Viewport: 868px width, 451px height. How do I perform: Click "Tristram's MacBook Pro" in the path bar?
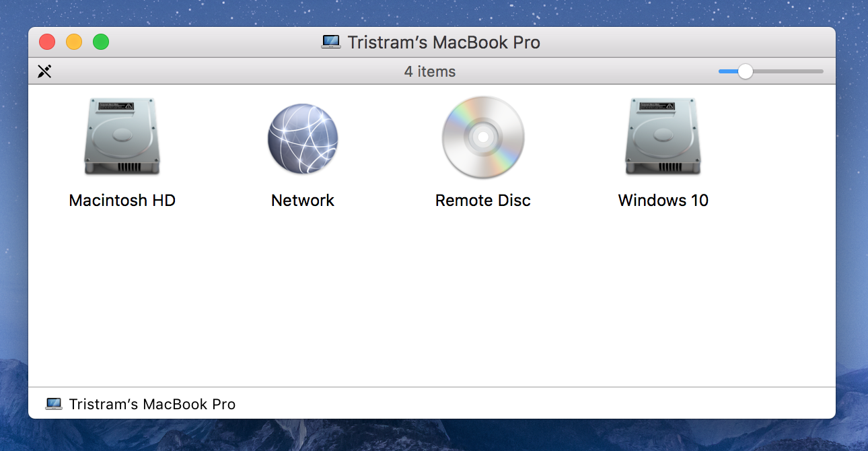pyautogui.click(x=152, y=404)
